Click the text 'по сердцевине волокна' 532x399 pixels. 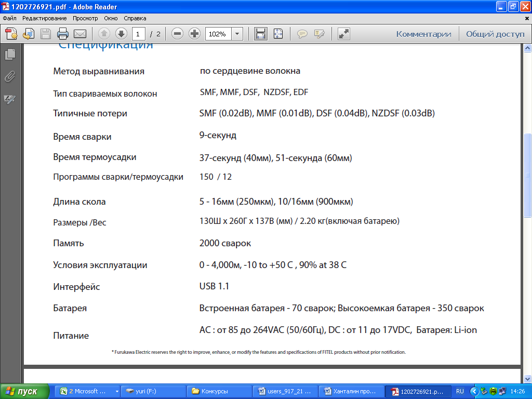point(250,71)
